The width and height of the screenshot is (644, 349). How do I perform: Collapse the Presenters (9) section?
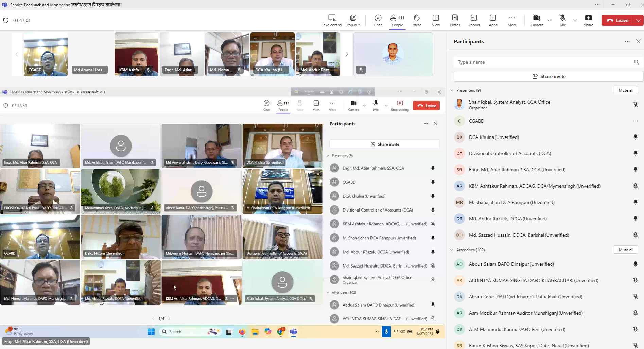452,90
